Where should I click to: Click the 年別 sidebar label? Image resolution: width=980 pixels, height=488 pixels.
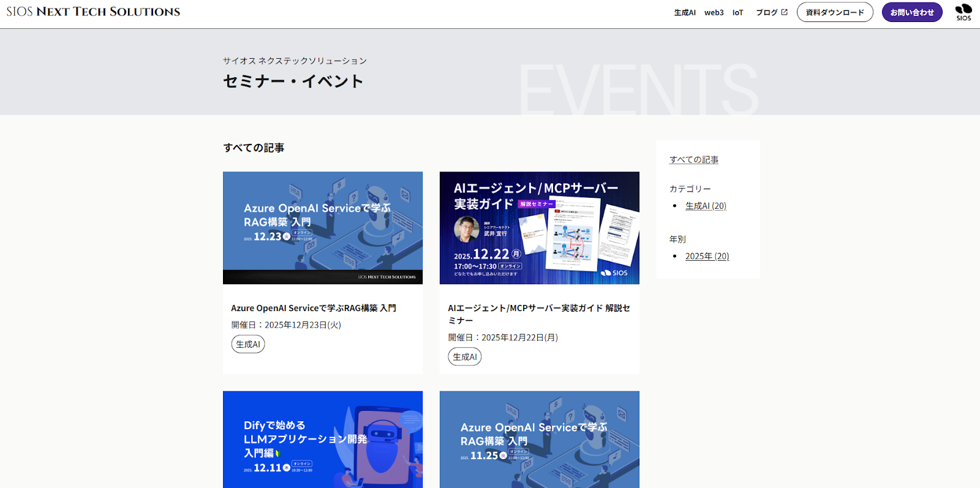(677, 239)
